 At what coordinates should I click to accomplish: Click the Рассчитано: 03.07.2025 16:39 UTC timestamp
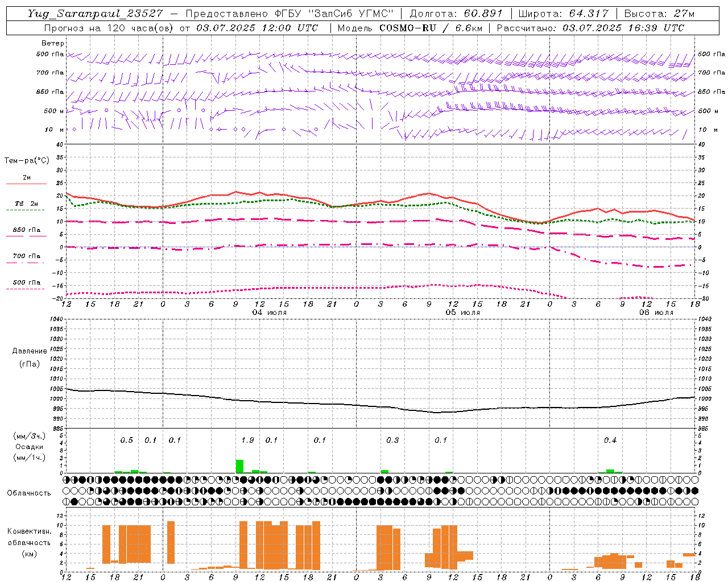pos(590,28)
